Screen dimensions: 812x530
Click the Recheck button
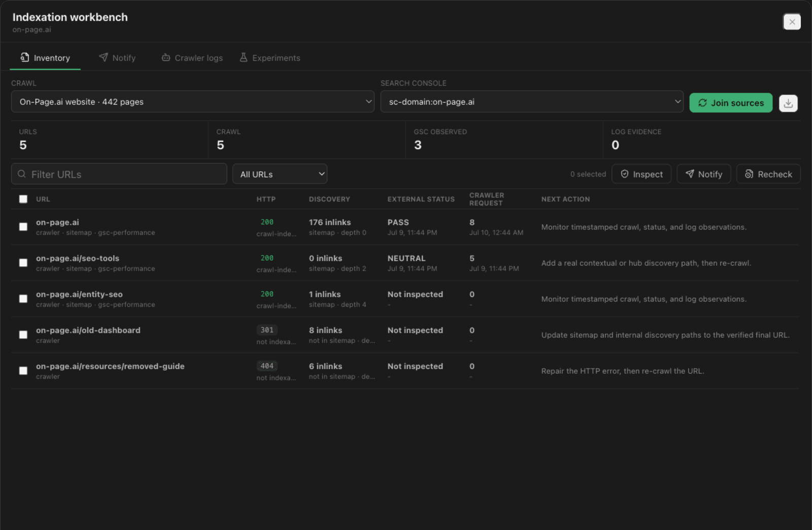tap(768, 174)
